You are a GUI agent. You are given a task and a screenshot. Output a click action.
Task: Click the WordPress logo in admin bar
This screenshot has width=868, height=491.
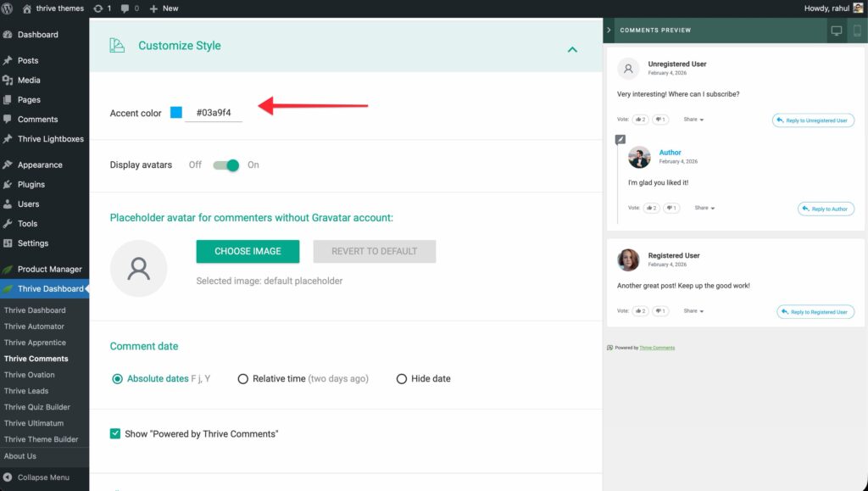pyautogui.click(x=8, y=8)
